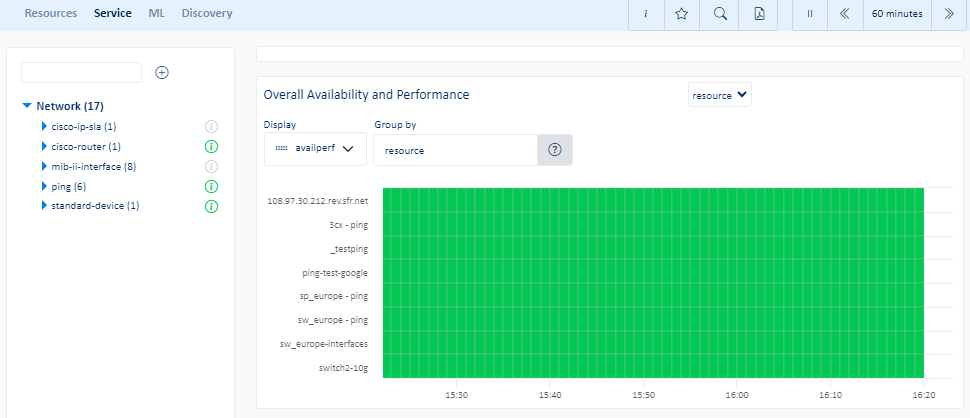The width and height of the screenshot is (970, 418).
Task: Expand standard-device (1) node
Action: pyautogui.click(x=44, y=205)
